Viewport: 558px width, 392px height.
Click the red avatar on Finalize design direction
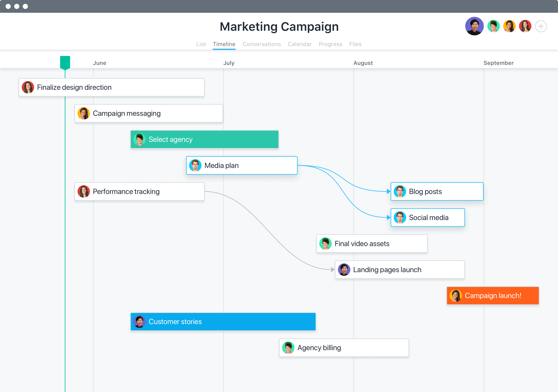[x=28, y=87]
